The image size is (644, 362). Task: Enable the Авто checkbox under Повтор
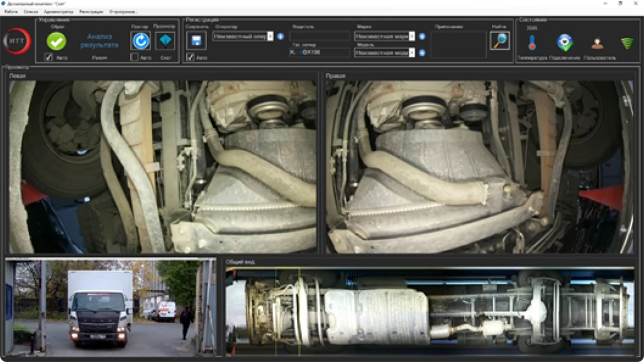click(134, 57)
